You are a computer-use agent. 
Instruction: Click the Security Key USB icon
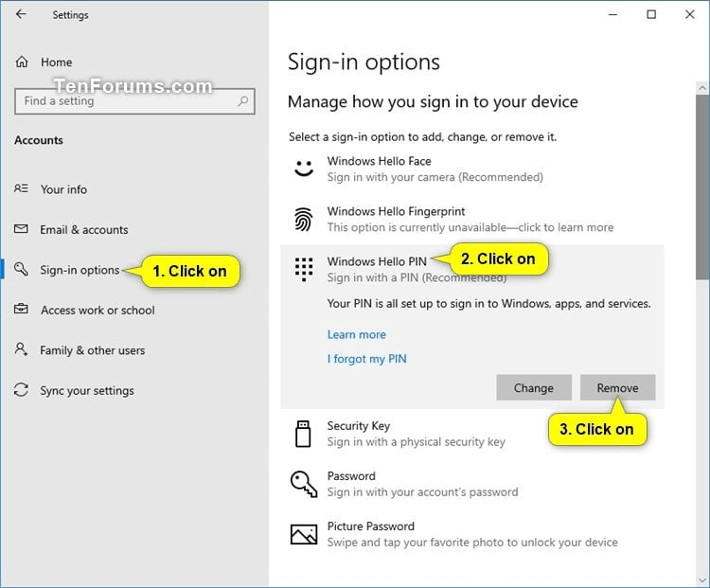[x=303, y=434]
